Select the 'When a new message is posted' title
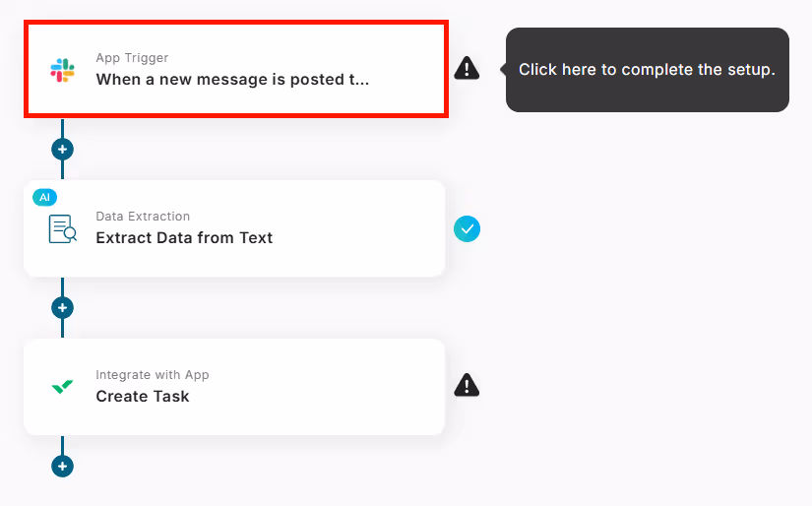Screen dimensions: 812x506 pyautogui.click(x=232, y=79)
